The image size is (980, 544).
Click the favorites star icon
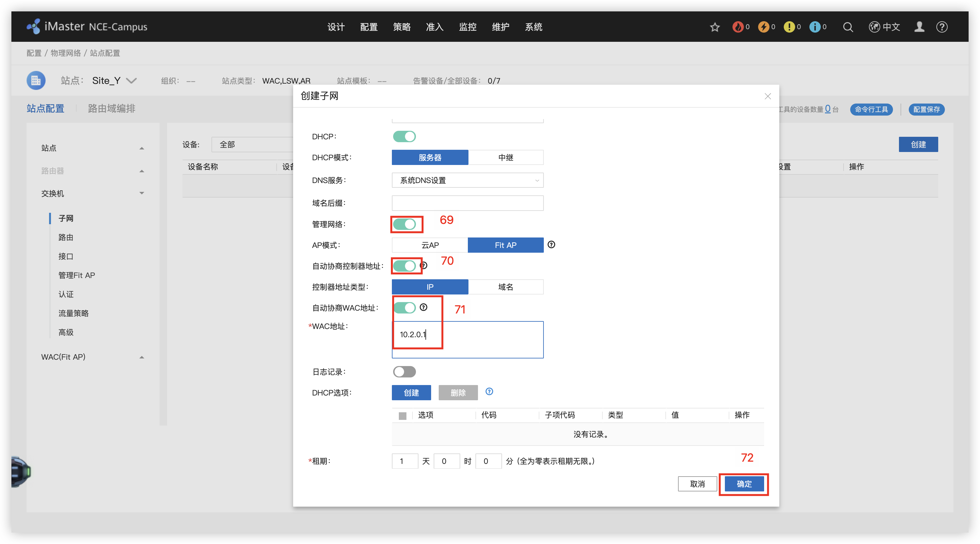pos(714,27)
